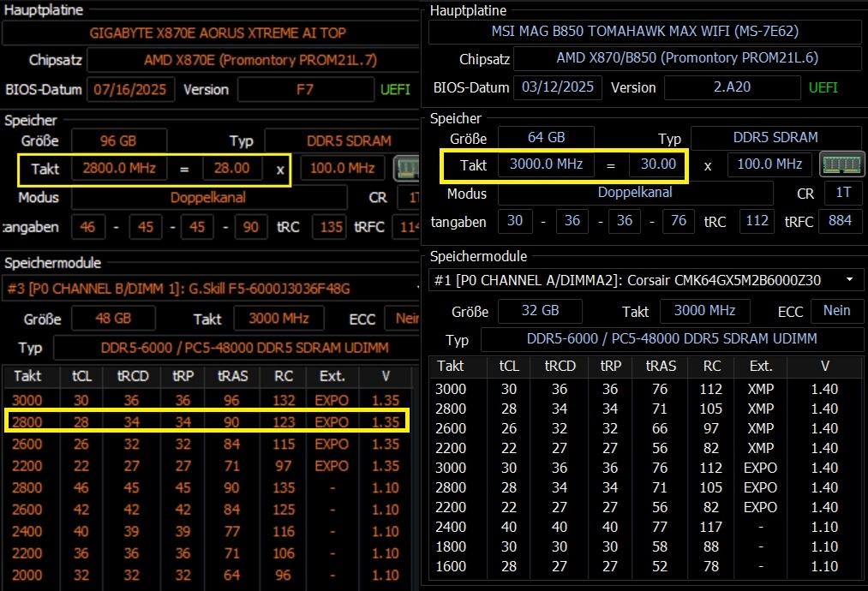
Task: Click the green UEFI label next to F7
Action: pos(395,90)
